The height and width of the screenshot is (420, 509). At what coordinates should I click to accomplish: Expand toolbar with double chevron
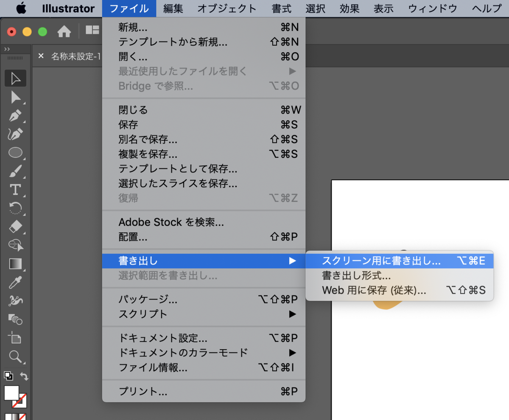click(7, 50)
